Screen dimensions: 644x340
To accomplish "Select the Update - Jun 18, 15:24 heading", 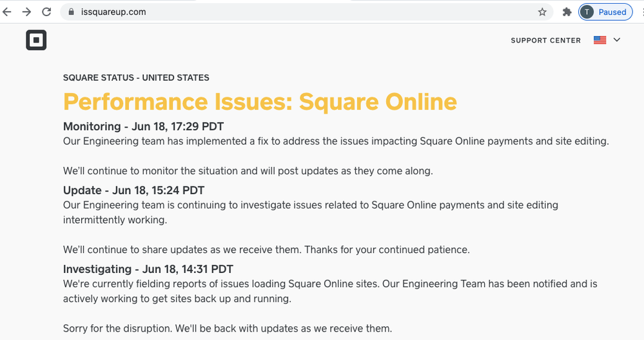I will [x=135, y=190].
